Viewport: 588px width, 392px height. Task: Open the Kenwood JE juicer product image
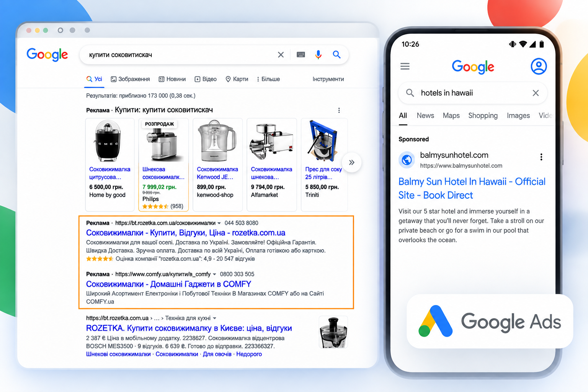click(x=217, y=141)
